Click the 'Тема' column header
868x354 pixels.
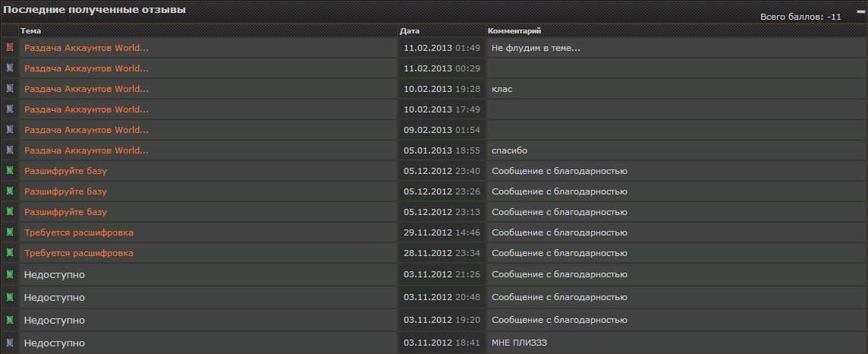[31, 31]
